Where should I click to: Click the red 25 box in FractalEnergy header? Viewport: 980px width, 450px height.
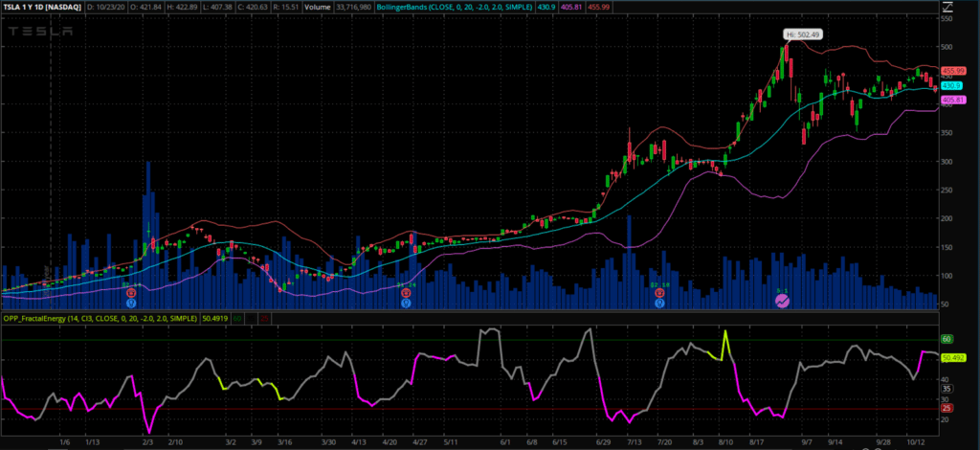265,319
